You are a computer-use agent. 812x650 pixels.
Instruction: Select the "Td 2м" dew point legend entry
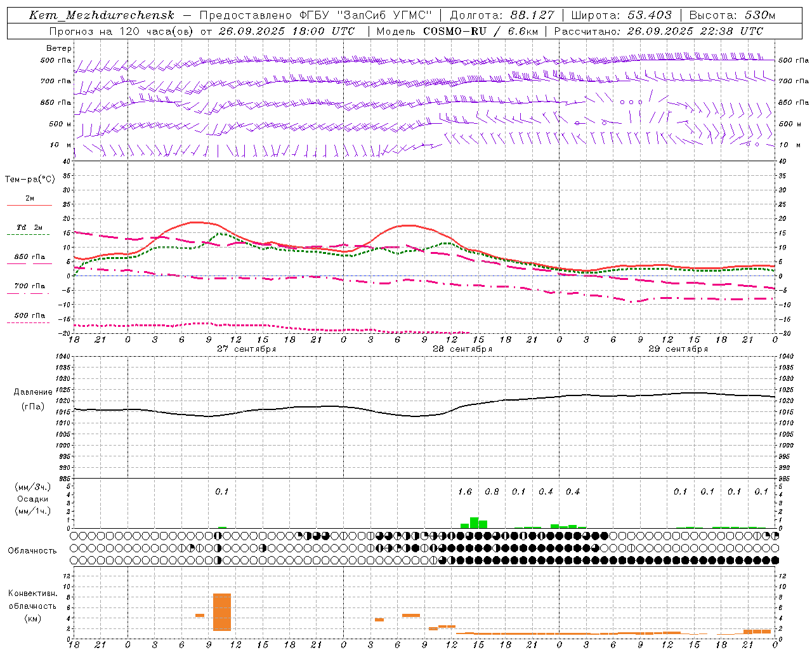pos(29,227)
